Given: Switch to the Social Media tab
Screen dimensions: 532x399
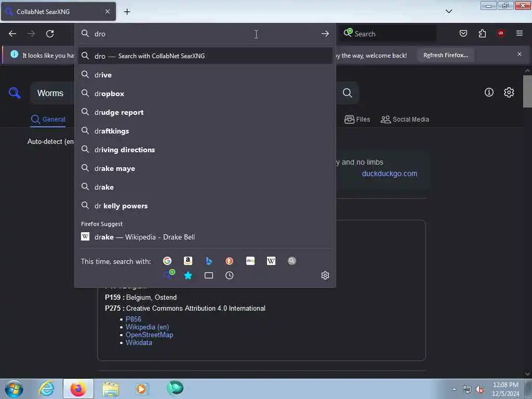Looking at the screenshot, I should (405, 119).
